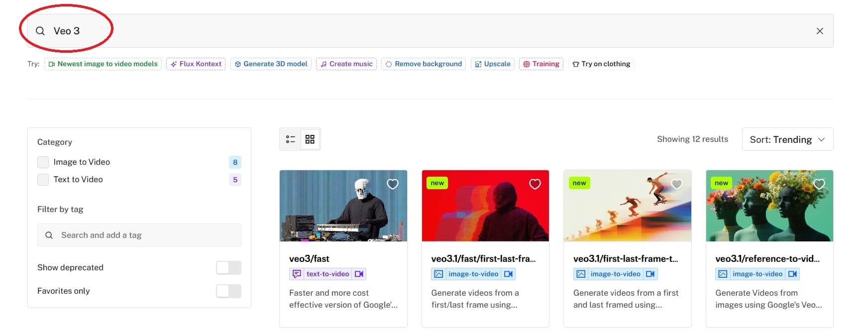Heart the veo3.1/fast/first-last-frame card
This screenshot has height=334, width=868.
point(535,184)
